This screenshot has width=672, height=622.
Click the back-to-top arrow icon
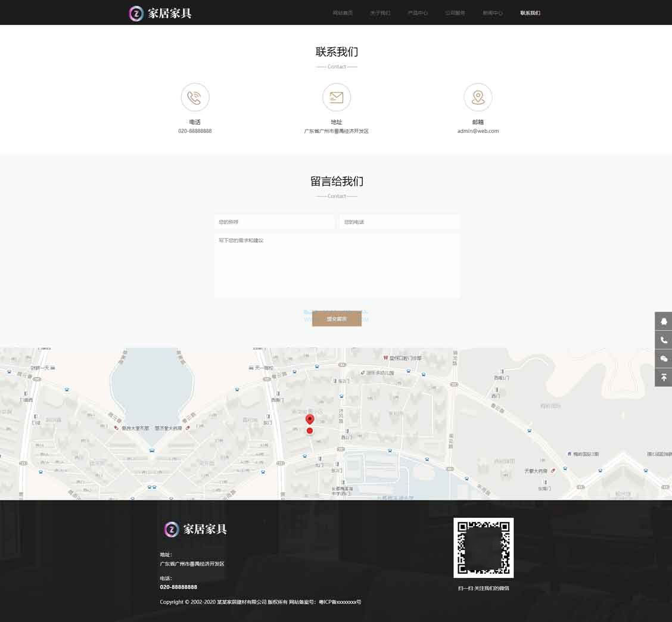click(664, 377)
